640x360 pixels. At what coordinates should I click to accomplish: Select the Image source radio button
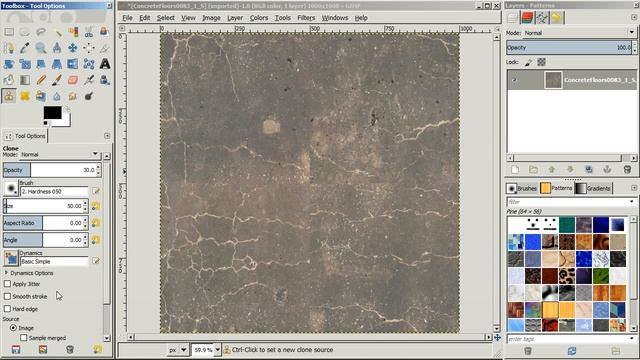pyautogui.click(x=13, y=328)
